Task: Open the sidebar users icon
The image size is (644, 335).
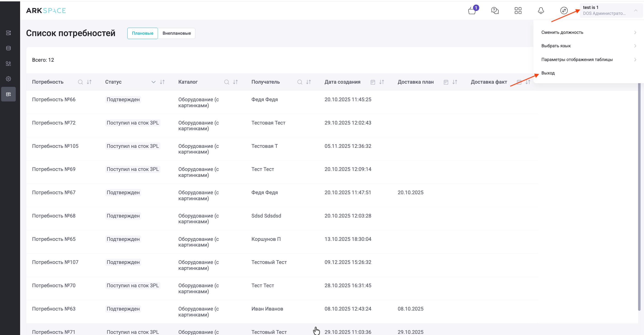Action: tap(8, 64)
